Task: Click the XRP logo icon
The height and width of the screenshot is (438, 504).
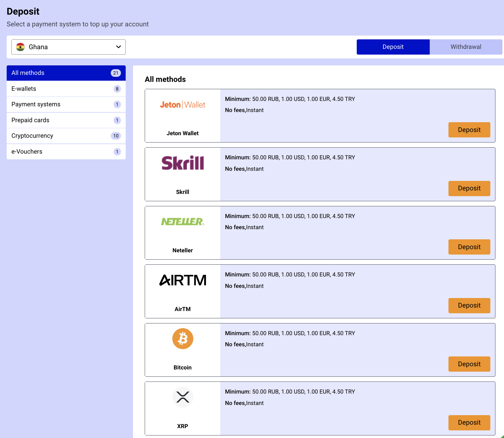Action: pos(182,397)
